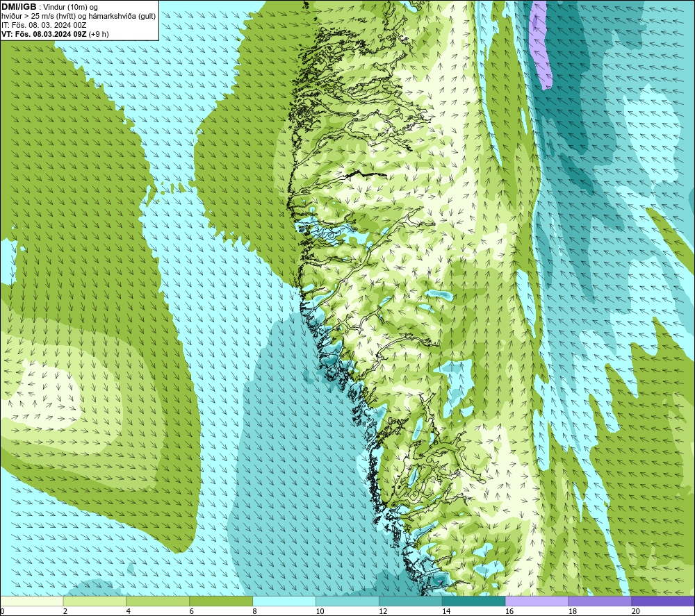Click the DMI/IGB title text

(19, 7)
